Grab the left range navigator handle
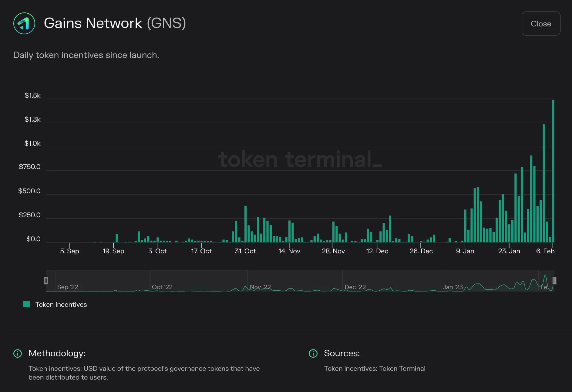This screenshot has height=392, width=572. (46, 281)
